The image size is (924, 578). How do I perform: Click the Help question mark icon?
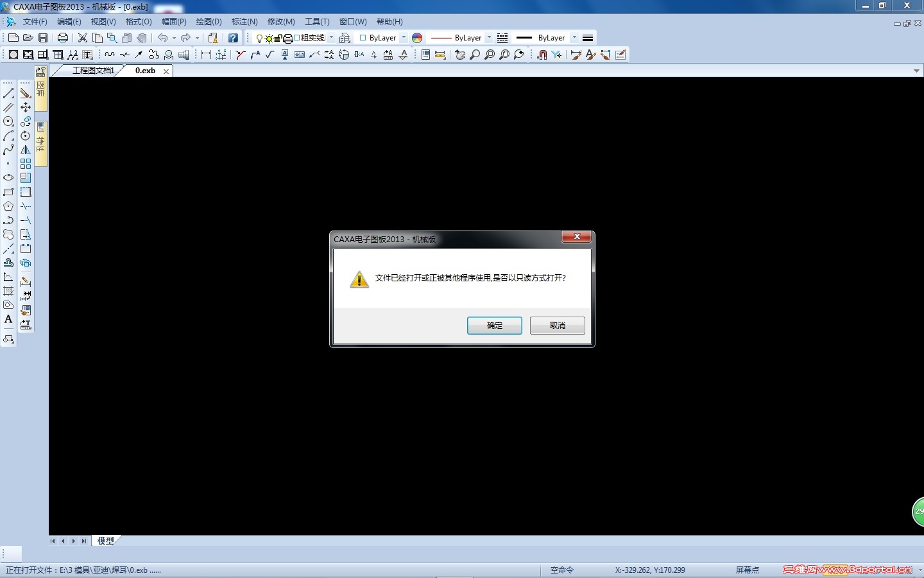pos(233,38)
